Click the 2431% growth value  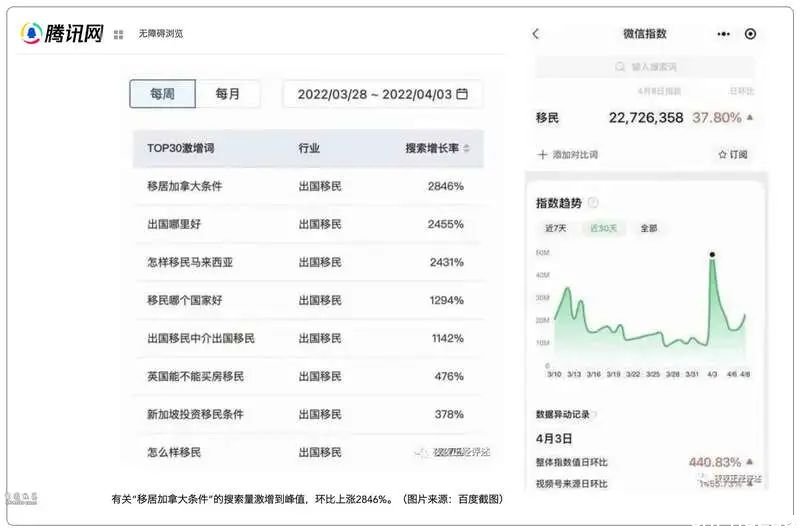(446, 262)
